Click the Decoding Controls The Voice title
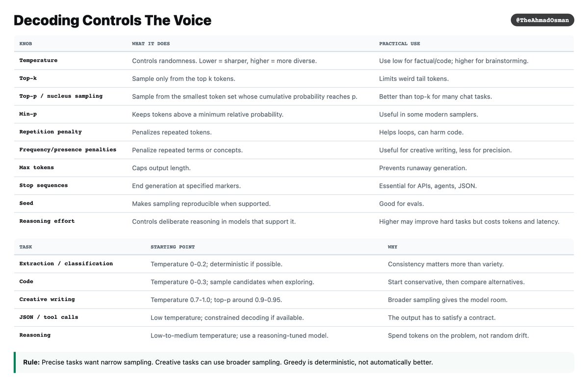 pos(112,20)
